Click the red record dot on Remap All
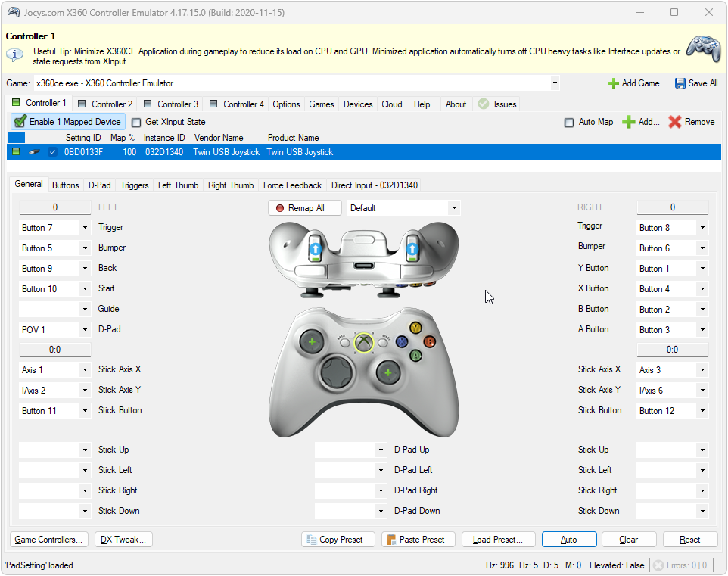Viewport: 728px width, 576px height. [279, 208]
